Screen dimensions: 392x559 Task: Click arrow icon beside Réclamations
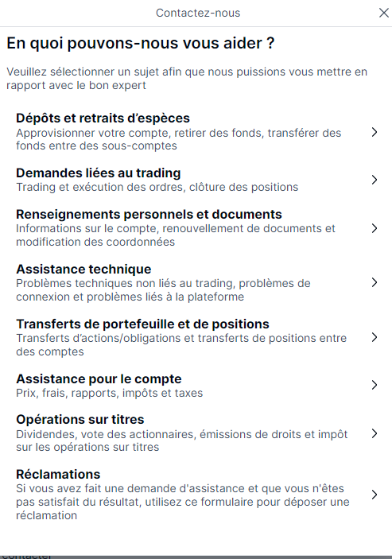(375, 495)
